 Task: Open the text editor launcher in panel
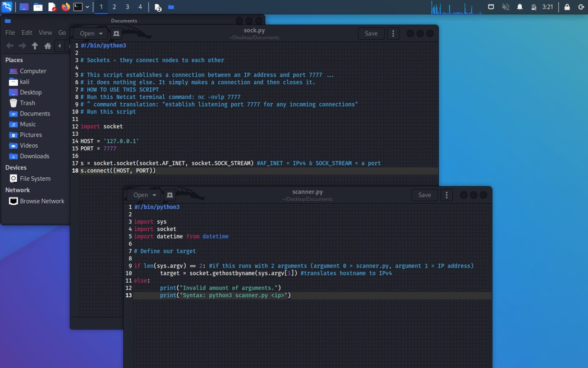pos(52,7)
